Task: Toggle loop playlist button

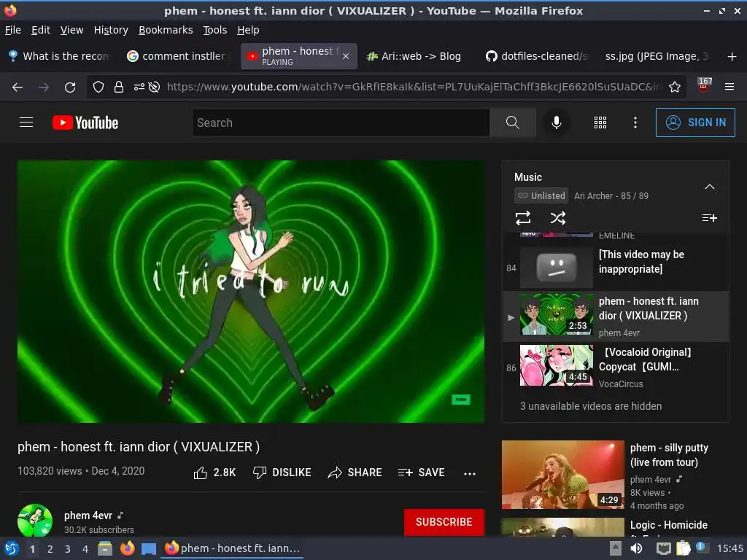Action: pos(522,218)
